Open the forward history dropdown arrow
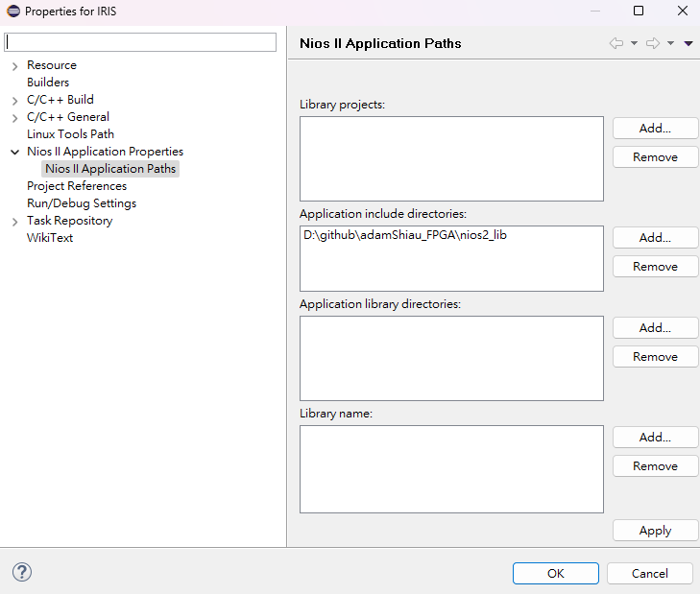This screenshot has width=700, height=594. (670, 43)
